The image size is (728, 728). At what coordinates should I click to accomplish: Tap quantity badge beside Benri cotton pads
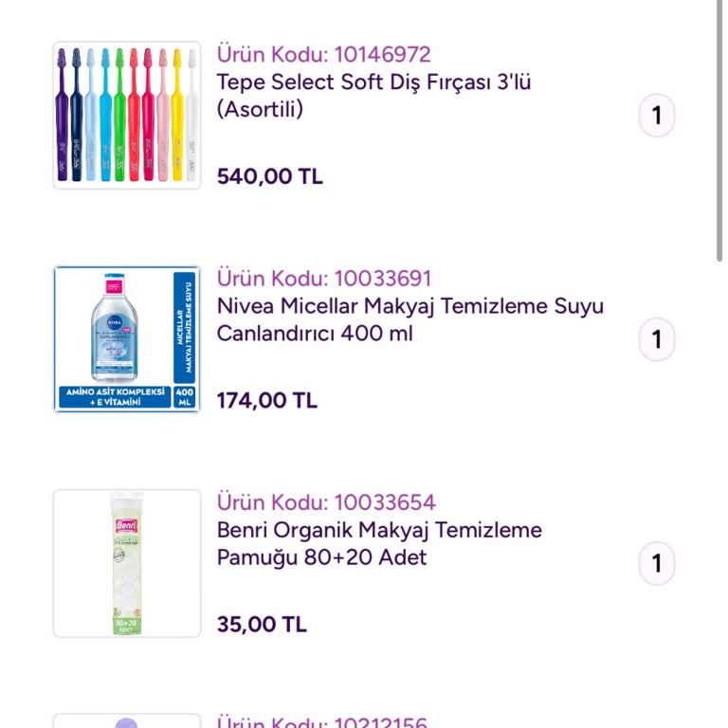pos(656,564)
